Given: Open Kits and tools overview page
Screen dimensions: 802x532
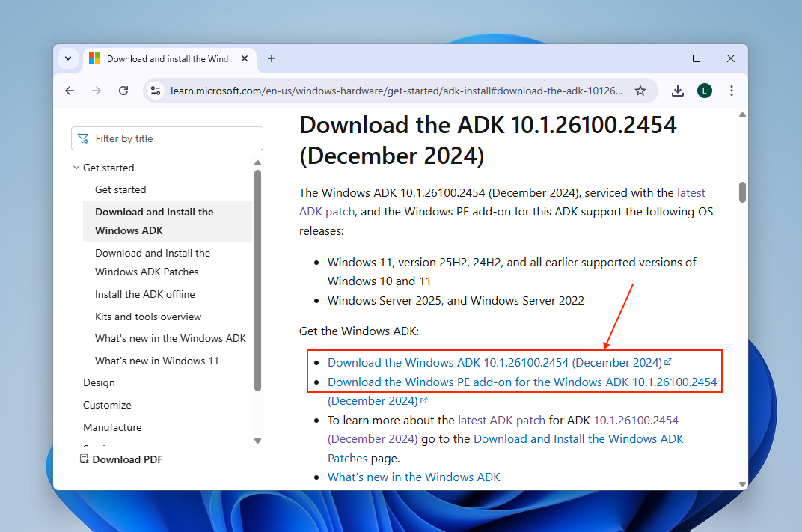Looking at the screenshot, I should click(x=148, y=317).
